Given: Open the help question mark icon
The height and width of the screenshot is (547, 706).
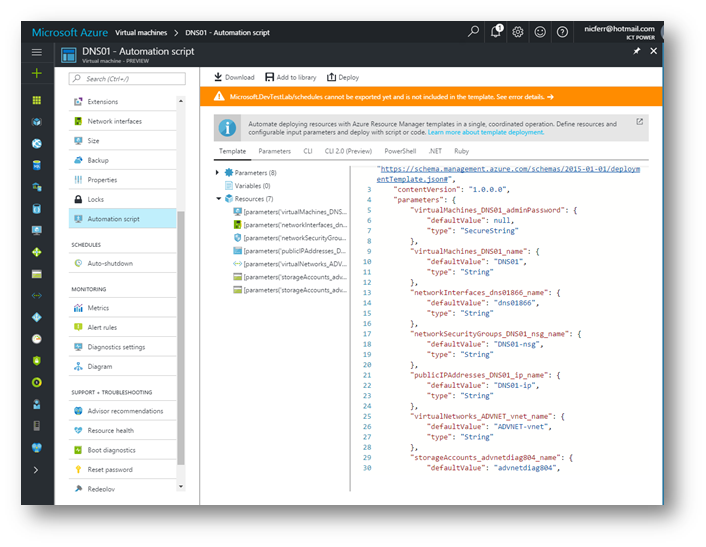Looking at the screenshot, I should click(x=562, y=32).
